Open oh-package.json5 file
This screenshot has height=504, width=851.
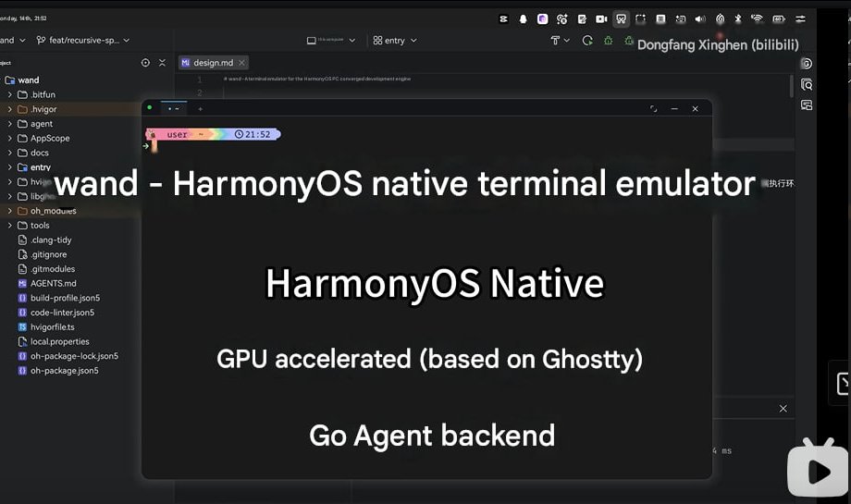(65, 371)
